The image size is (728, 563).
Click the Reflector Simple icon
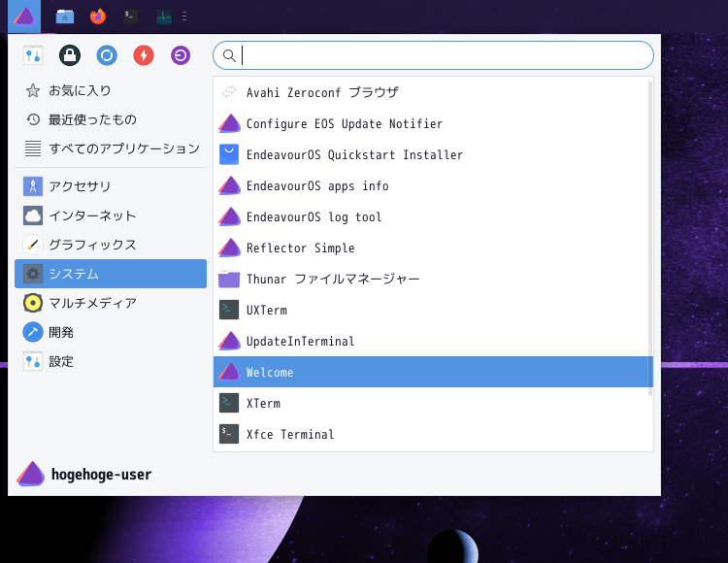point(229,248)
